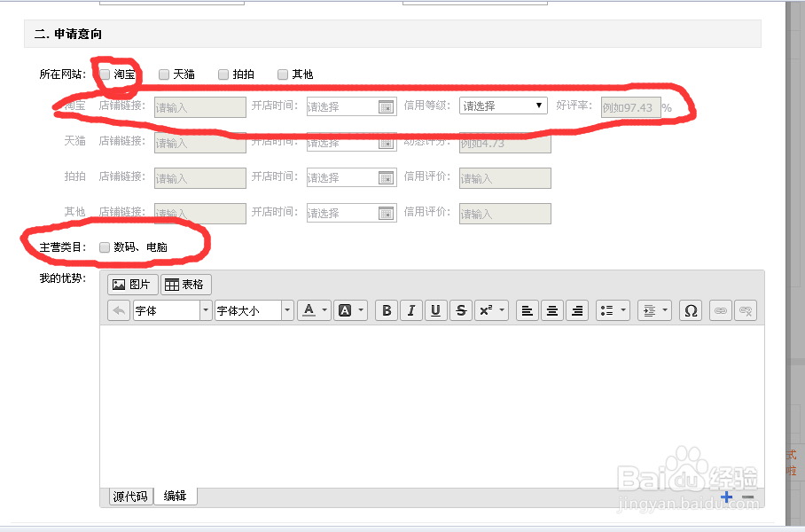Screen dimensions: 805x532
Task: Click the 好评率 percentage input field
Action: tap(631, 107)
